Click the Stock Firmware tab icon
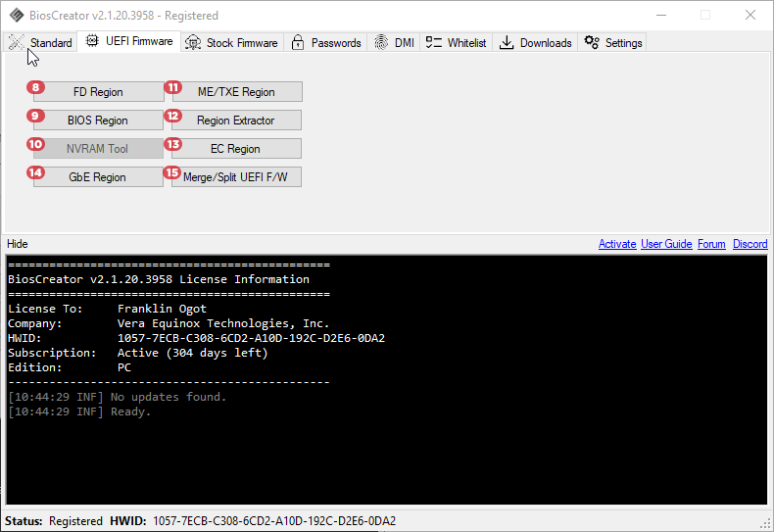774x532 pixels. (x=193, y=43)
